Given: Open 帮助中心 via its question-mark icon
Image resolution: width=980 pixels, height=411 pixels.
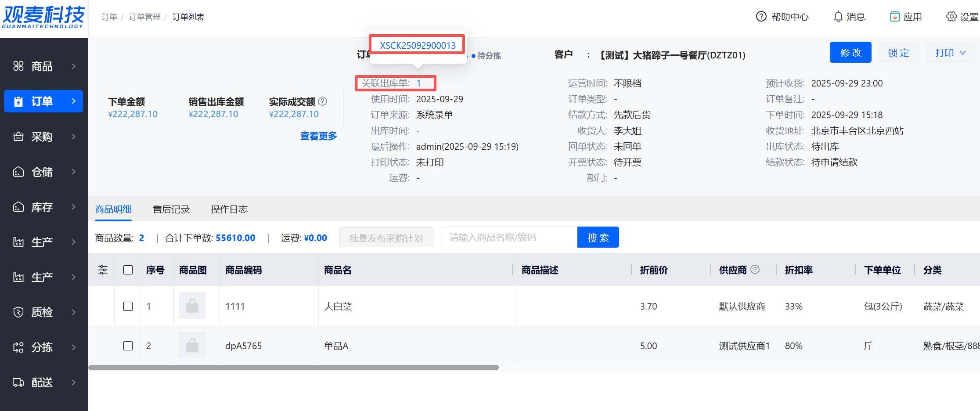Looking at the screenshot, I should click(761, 17).
